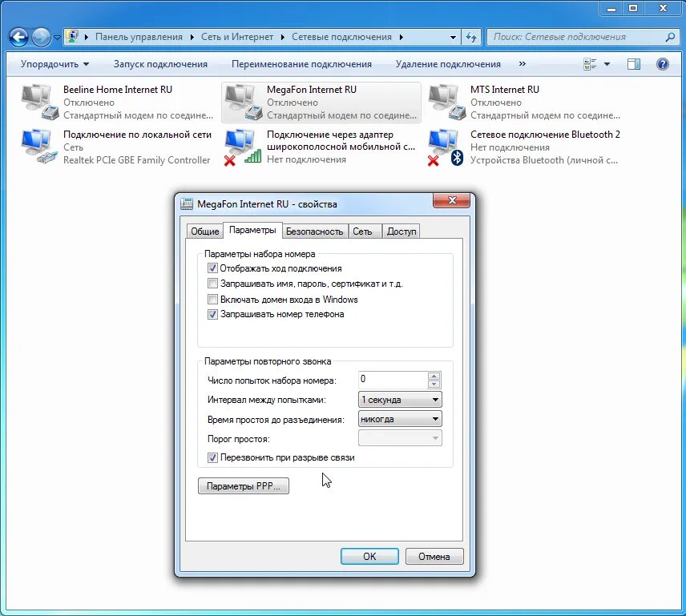Image resolution: width=686 pixels, height=616 pixels.
Task: Open the Упорядочить menu
Action: [x=54, y=64]
